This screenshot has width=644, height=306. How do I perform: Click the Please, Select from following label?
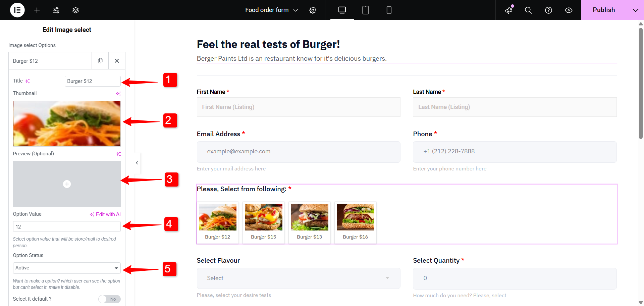point(241,189)
